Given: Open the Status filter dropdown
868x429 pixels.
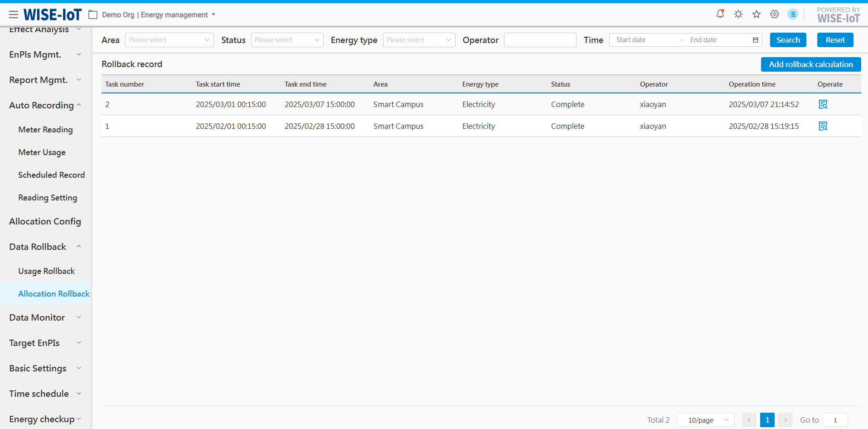Looking at the screenshot, I should point(287,40).
